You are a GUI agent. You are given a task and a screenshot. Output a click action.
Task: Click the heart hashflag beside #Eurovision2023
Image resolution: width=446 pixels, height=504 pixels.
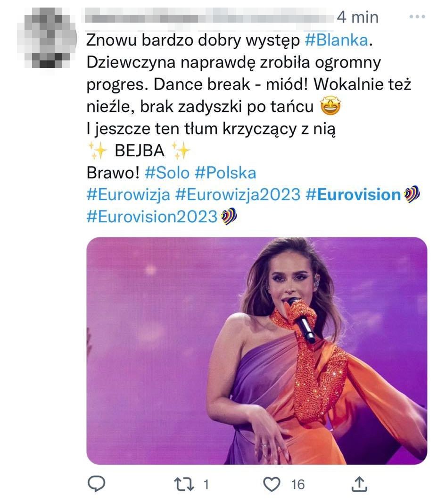tap(229, 217)
